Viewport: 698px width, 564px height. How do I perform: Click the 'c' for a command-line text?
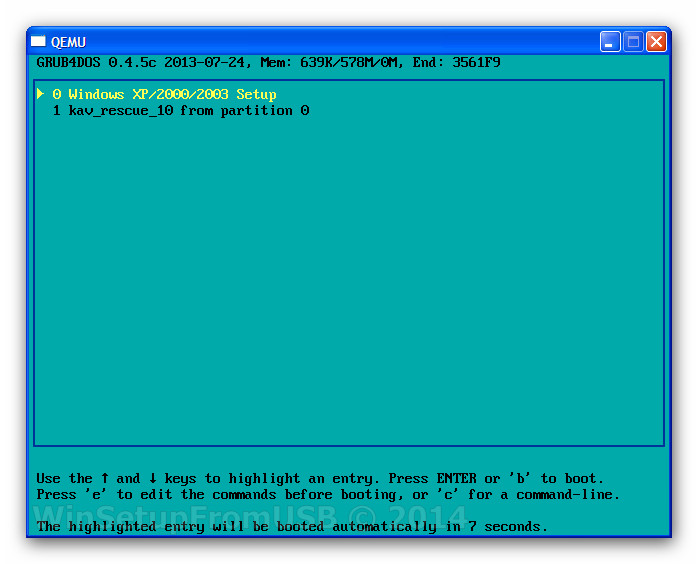pyautogui.click(x=528, y=494)
